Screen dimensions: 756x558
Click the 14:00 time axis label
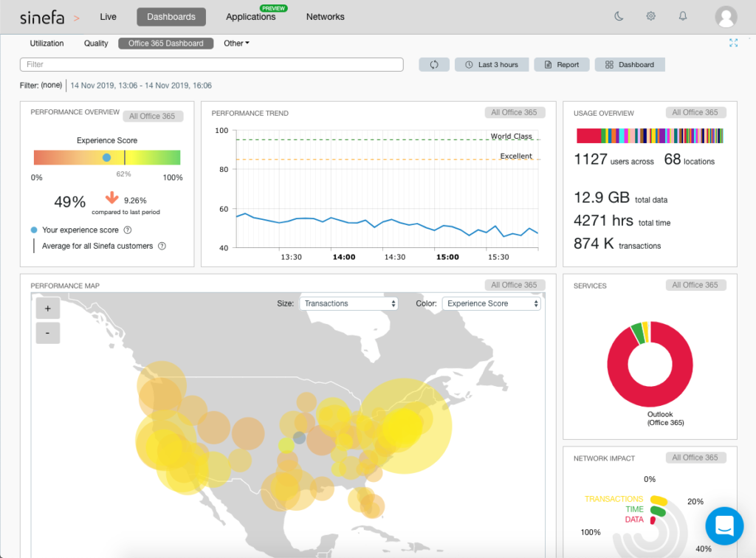tap(344, 257)
